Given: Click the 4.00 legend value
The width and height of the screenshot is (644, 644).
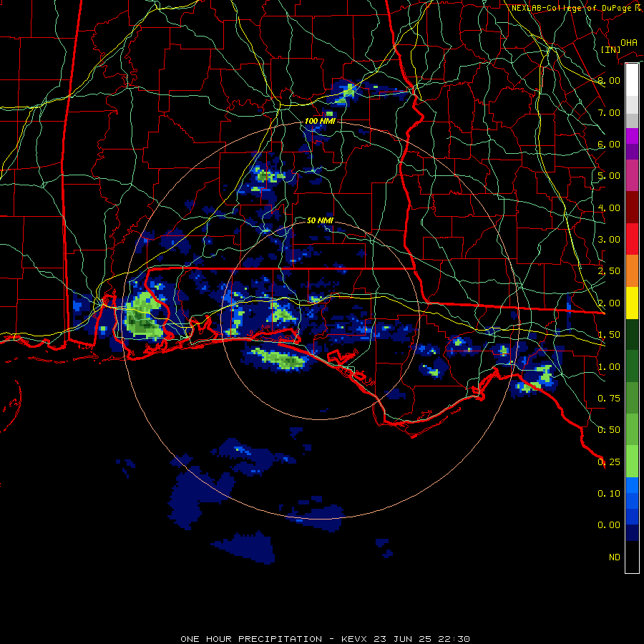Looking at the screenshot, I should tap(609, 208).
